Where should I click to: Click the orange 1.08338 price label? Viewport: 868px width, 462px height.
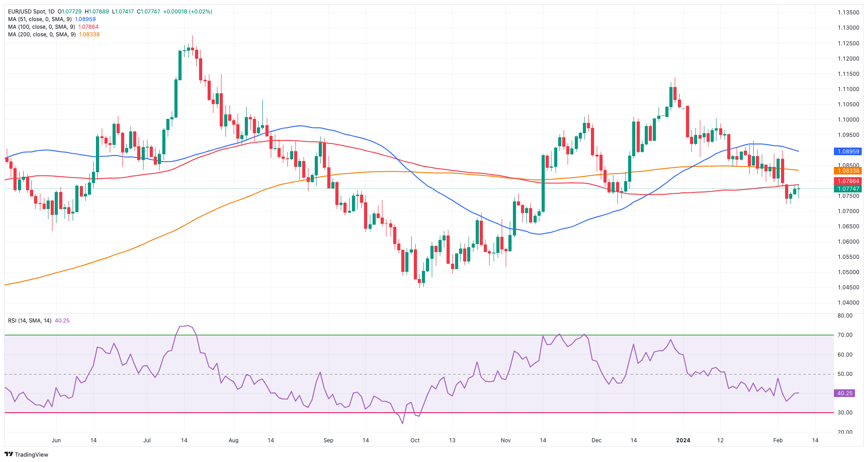[848, 171]
